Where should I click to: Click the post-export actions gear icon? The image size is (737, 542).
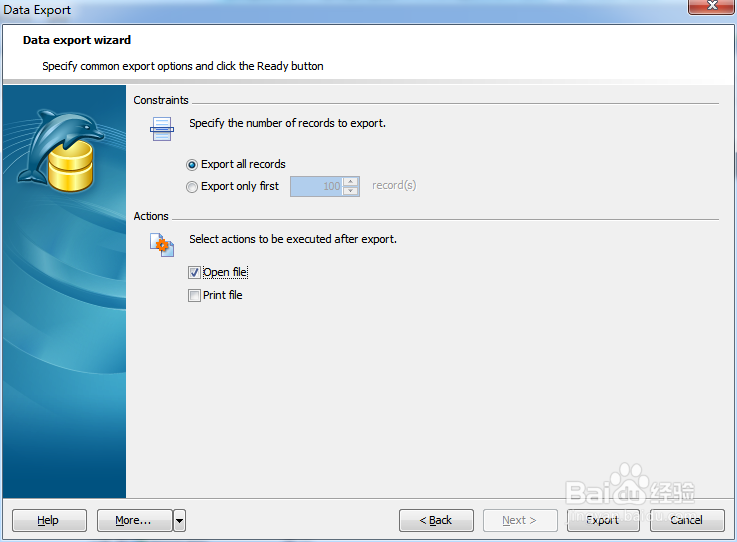[162, 245]
